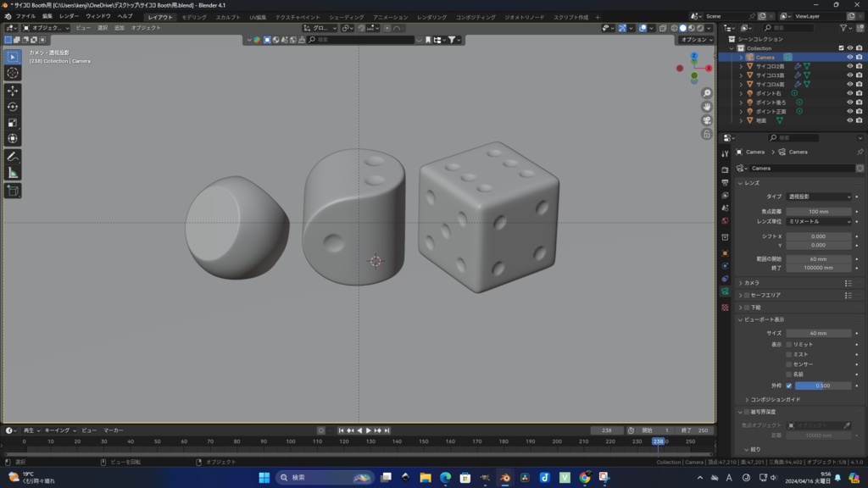
Task: Expand the サイコロ2面 outliner item
Action: [x=740, y=66]
